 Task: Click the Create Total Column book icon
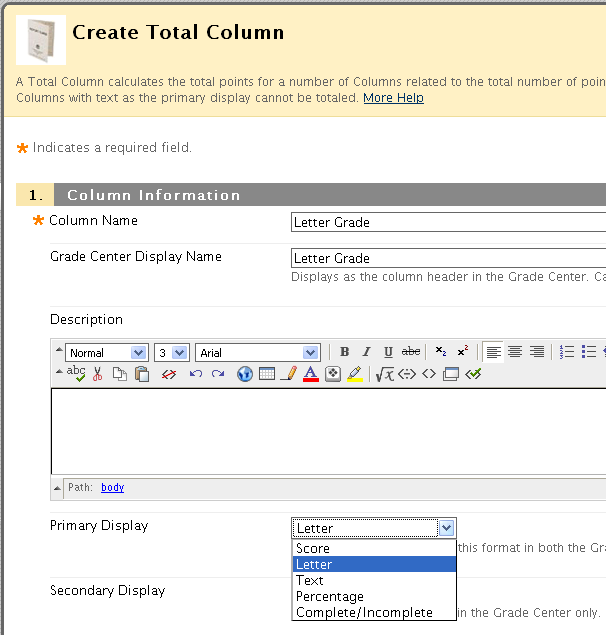[x=41, y=40]
